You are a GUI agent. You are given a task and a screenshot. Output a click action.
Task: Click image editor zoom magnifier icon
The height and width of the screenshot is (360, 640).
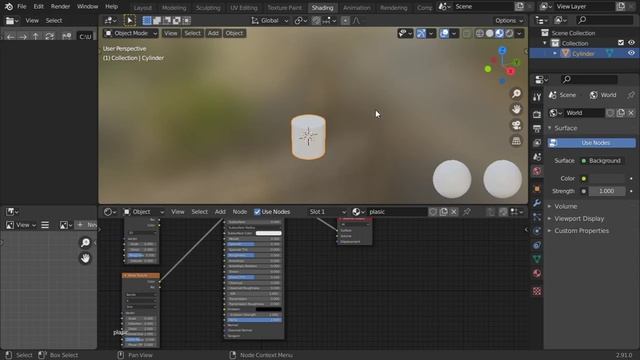click(85, 242)
